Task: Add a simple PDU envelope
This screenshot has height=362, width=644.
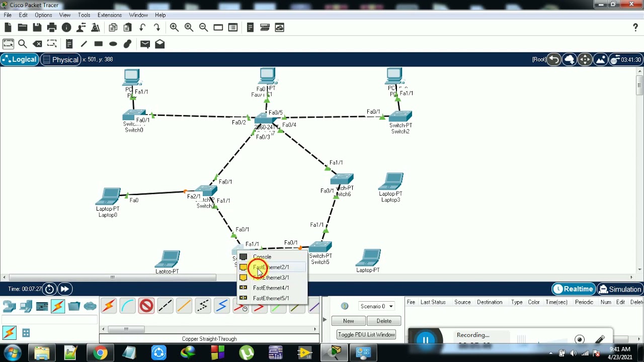Action: [145, 44]
